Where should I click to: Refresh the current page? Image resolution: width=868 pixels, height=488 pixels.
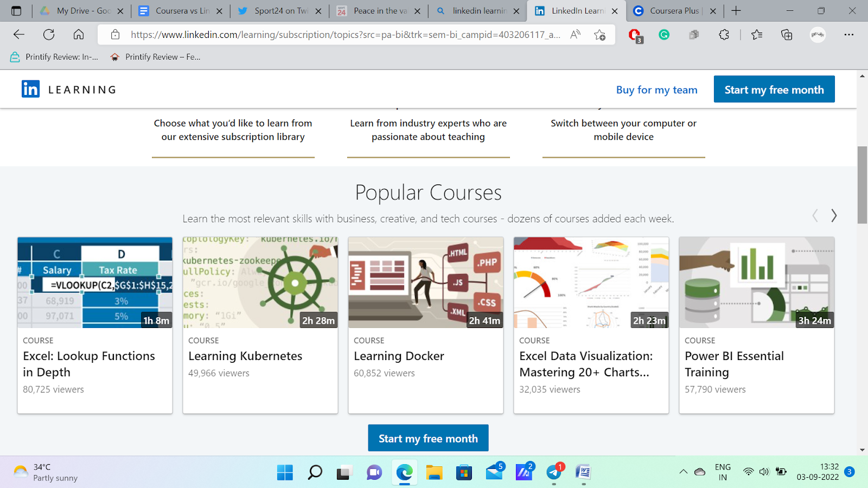[x=49, y=35]
